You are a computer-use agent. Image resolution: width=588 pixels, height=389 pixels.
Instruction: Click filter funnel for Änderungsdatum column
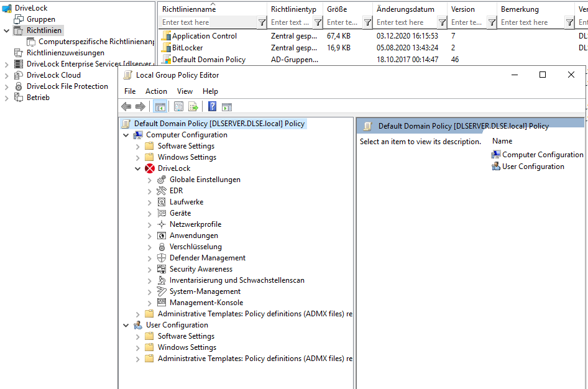pyautogui.click(x=443, y=23)
